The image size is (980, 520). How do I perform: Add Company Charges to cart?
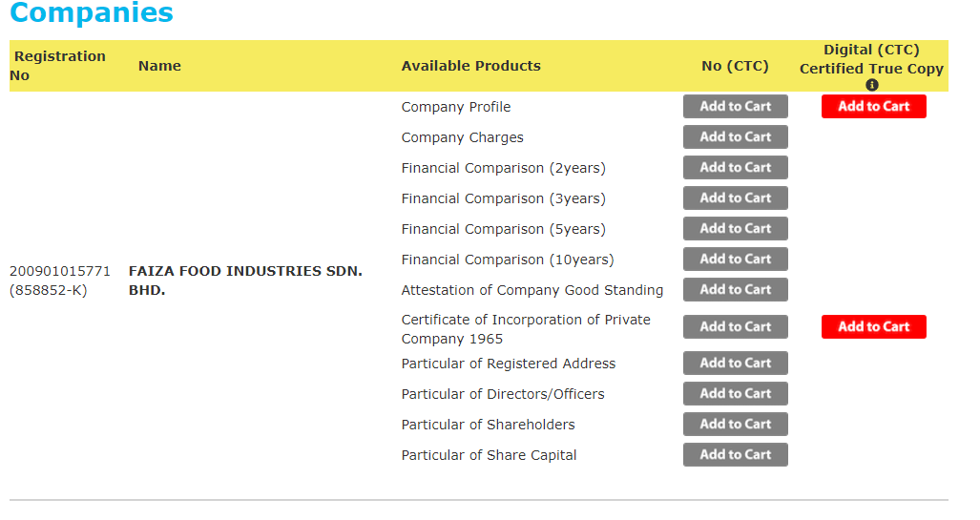[735, 136]
